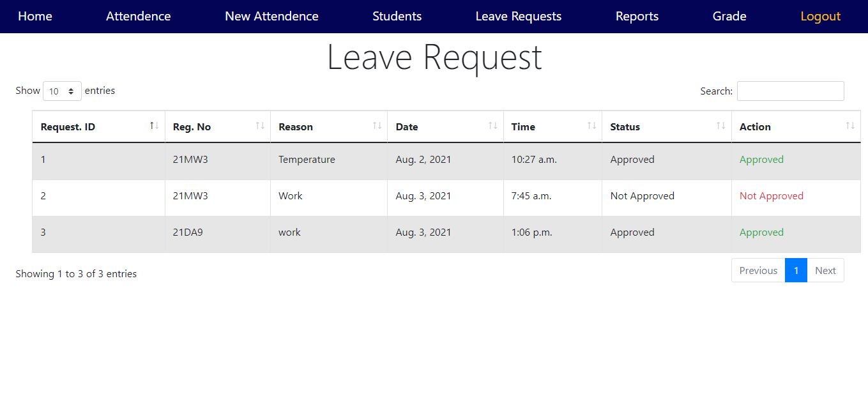868x396 pixels.
Task: Click Status column sort arrows icon
Action: coord(721,126)
